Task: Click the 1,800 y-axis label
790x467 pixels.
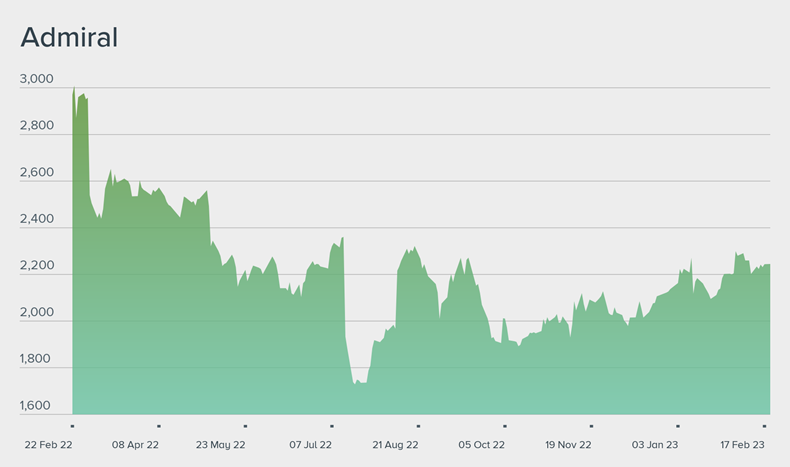Action: pyautogui.click(x=37, y=359)
